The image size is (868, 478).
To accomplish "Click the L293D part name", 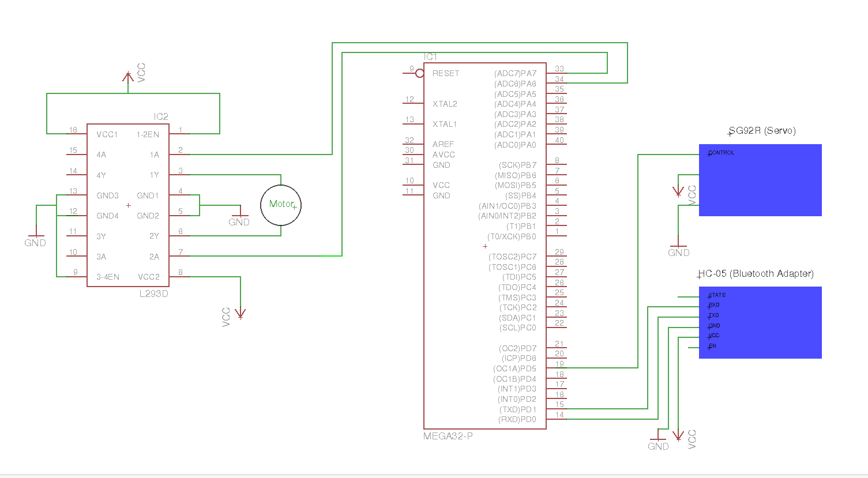I will [x=153, y=293].
